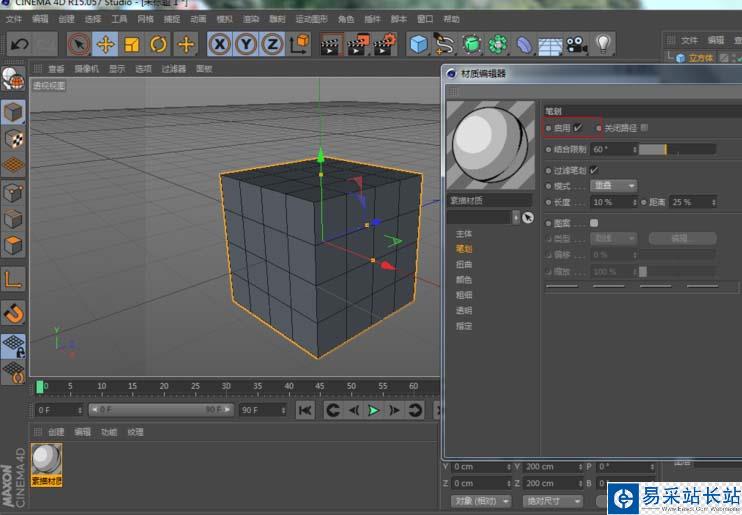Open the 模式 dropdown in material editor
742x515 pixels.
(x=614, y=186)
